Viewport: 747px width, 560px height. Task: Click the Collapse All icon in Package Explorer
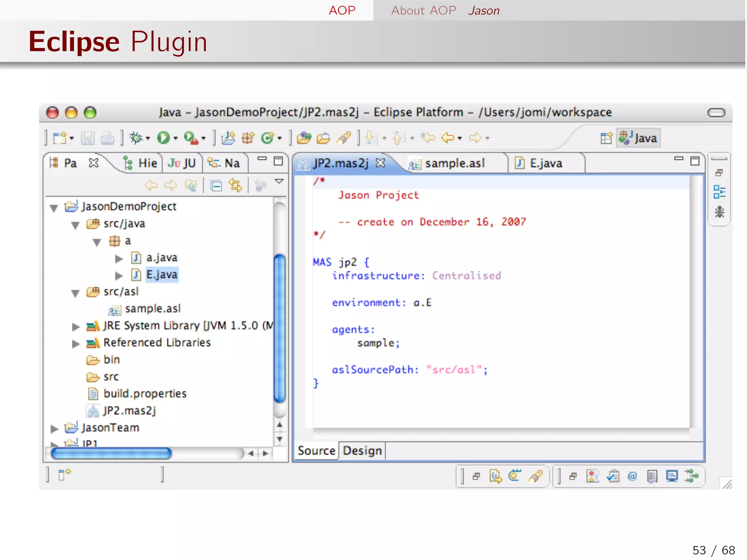(216, 186)
